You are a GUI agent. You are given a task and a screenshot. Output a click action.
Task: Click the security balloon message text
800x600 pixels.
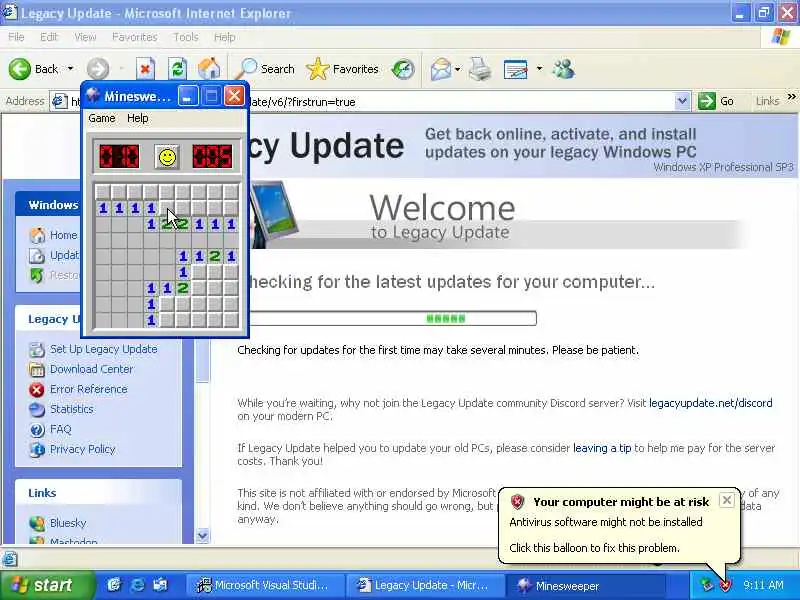[x=606, y=535]
